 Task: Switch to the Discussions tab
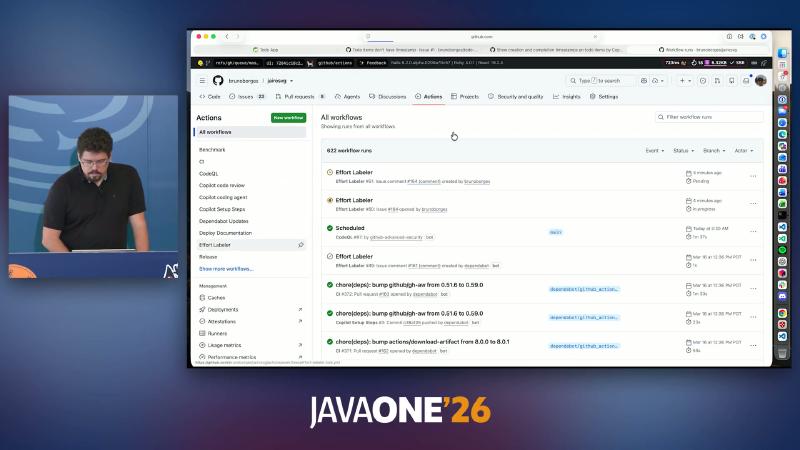click(388, 96)
